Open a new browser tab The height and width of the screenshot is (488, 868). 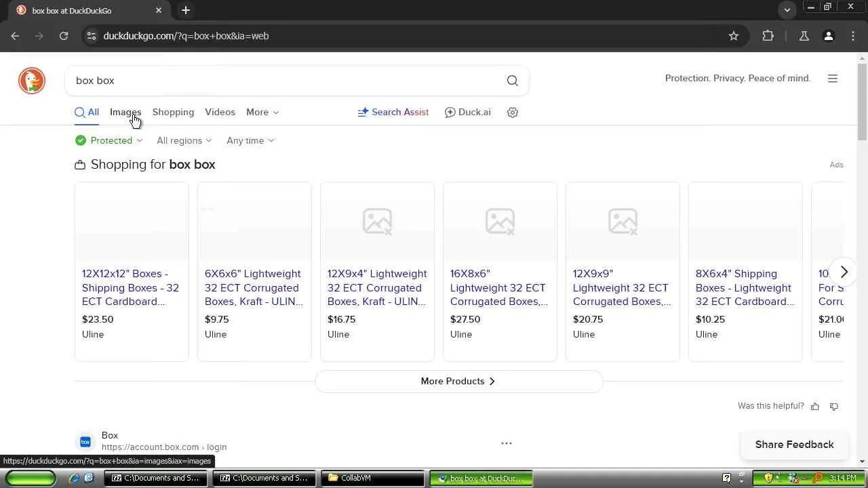point(186,10)
